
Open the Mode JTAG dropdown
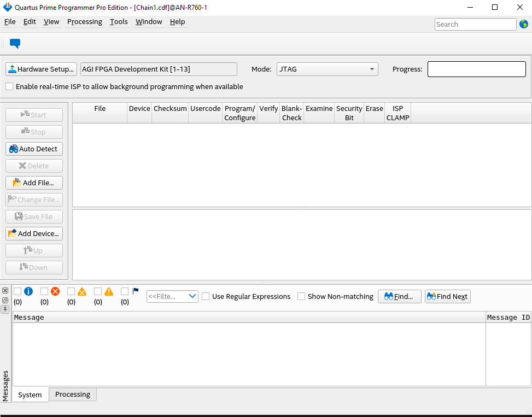point(327,69)
